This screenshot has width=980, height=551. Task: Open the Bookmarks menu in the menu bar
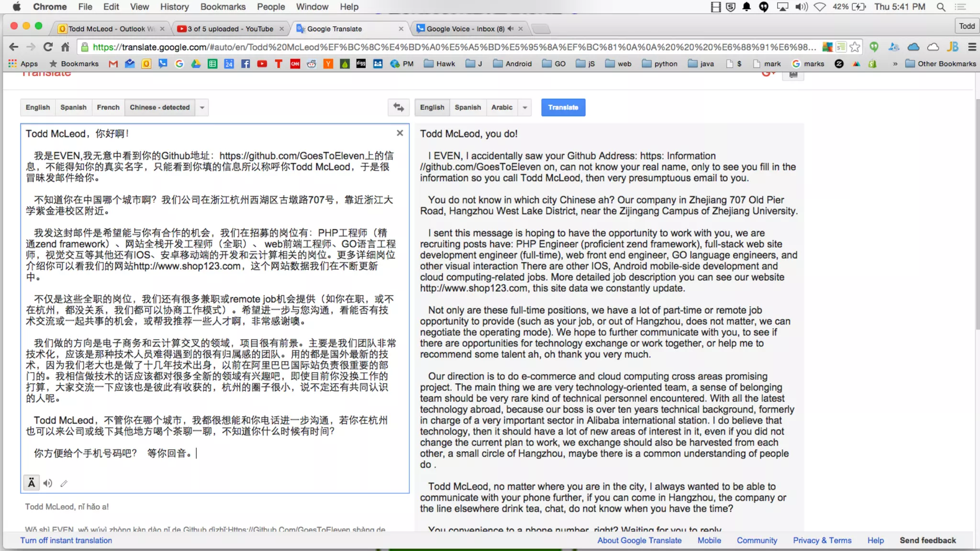click(223, 7)
